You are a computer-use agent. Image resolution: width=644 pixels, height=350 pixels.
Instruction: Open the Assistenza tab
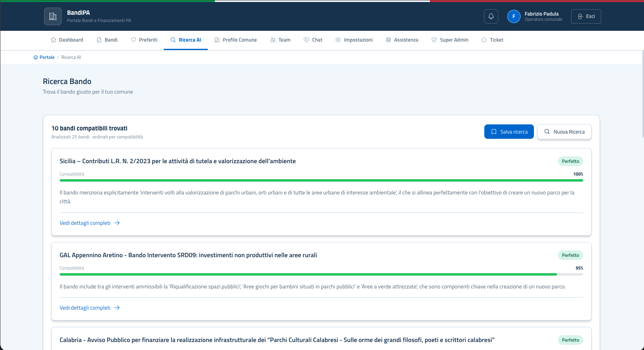(402, 40)
